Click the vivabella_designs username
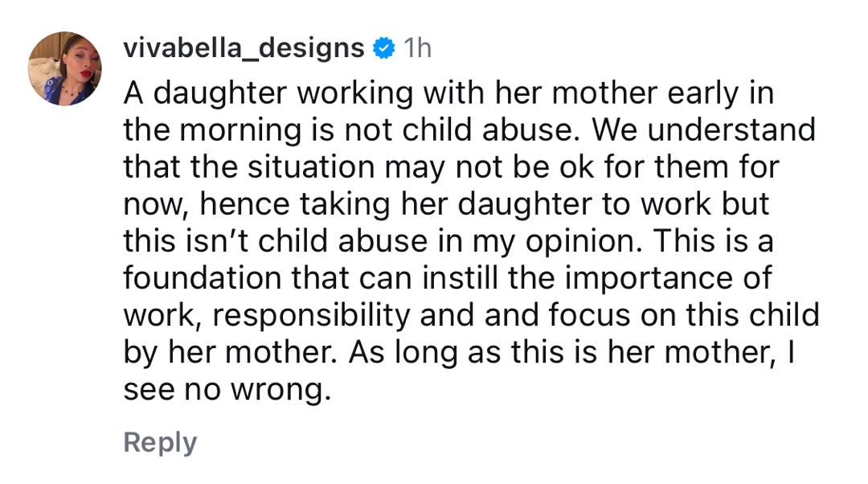Image resolution: width=868 pixels, height=484 pixels. tap(244, 48)
